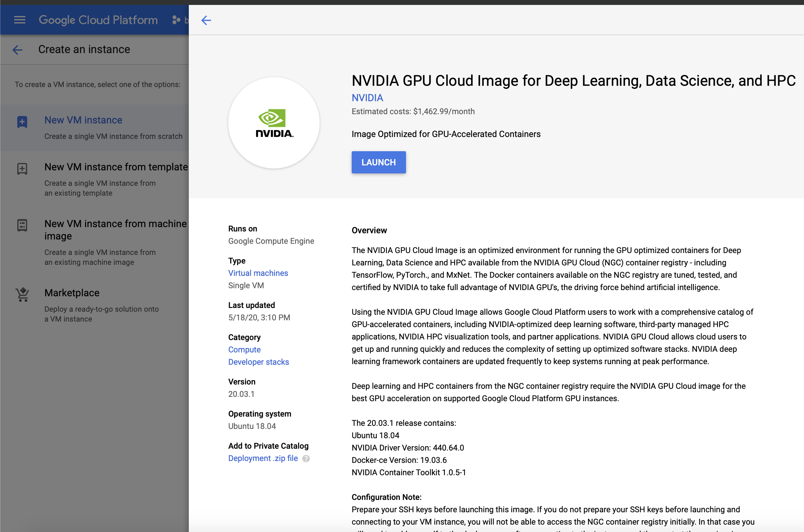The width and height of the screenshot is (804, 532).
Task: Click Google Cloud Platform header title
Action: (x=98, y=20)
